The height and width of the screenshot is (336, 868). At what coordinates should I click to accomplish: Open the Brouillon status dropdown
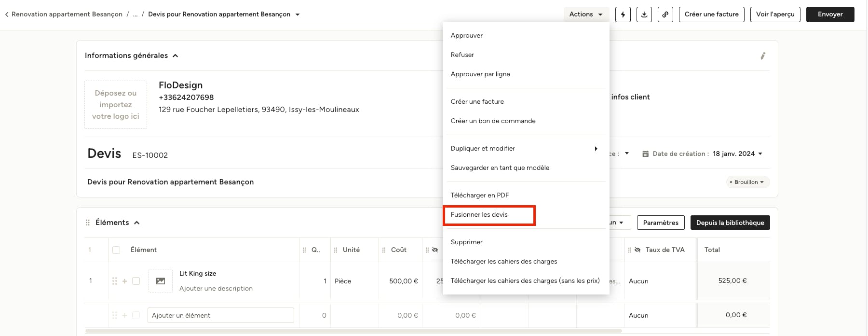point(748,182)
